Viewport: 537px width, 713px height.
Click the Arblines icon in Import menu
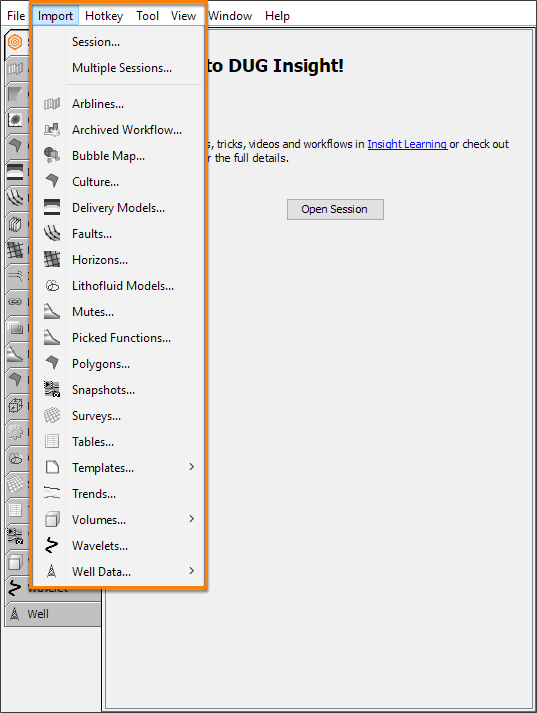tap(52, 104)
